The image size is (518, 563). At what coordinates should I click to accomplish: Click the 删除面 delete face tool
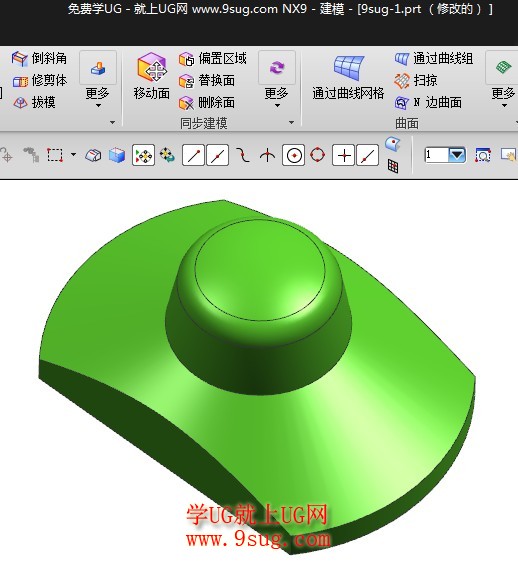[x=207, y=103]
